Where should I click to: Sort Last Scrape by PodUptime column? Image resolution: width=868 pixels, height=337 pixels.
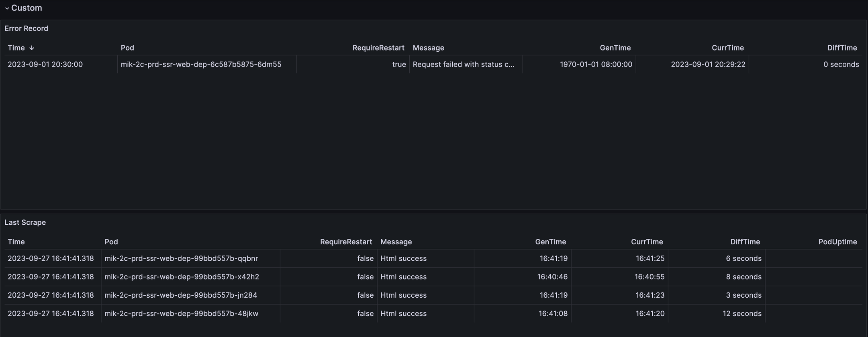pos(837,242)
